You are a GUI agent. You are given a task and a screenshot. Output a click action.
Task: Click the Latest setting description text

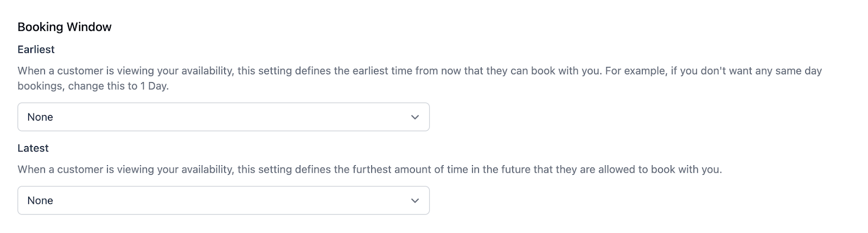(369, 169)
